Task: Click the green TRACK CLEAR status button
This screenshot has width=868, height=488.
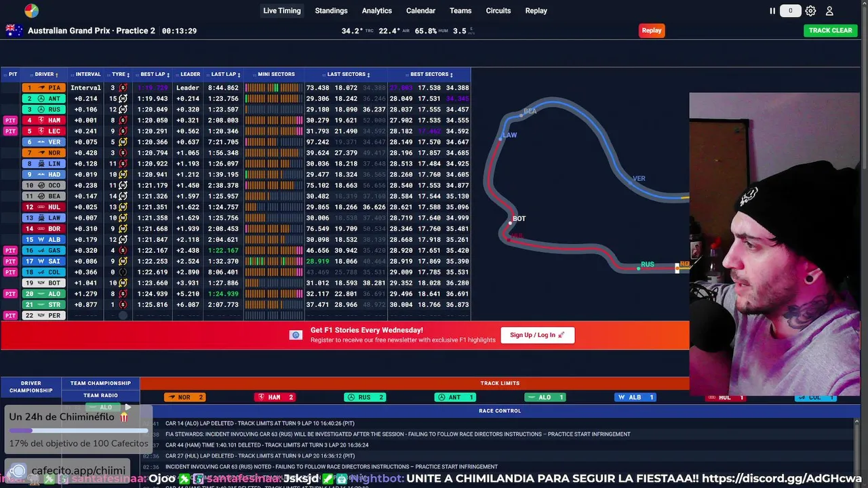Action: coord(830,30)
